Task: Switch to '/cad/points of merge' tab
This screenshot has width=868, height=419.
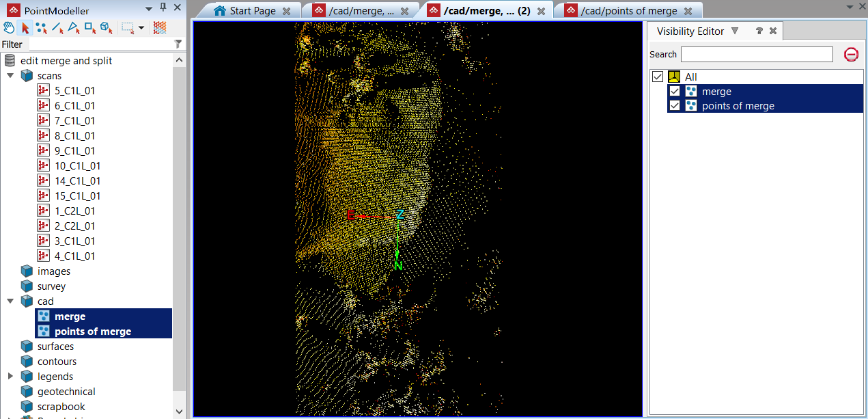Action: [x=628, y=10]
